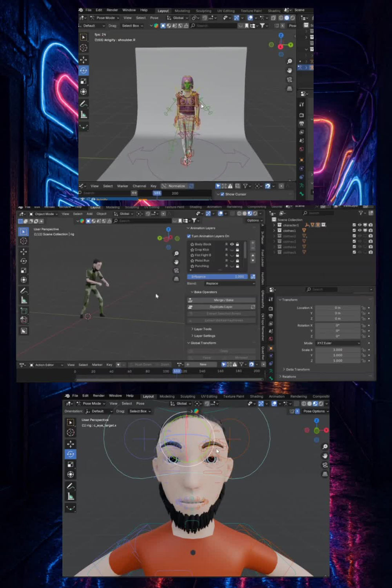The image size is (392, 588).
Task: Toggle the clothes1 collection checkbox in the outliner
Action: [x=354, y=230]
